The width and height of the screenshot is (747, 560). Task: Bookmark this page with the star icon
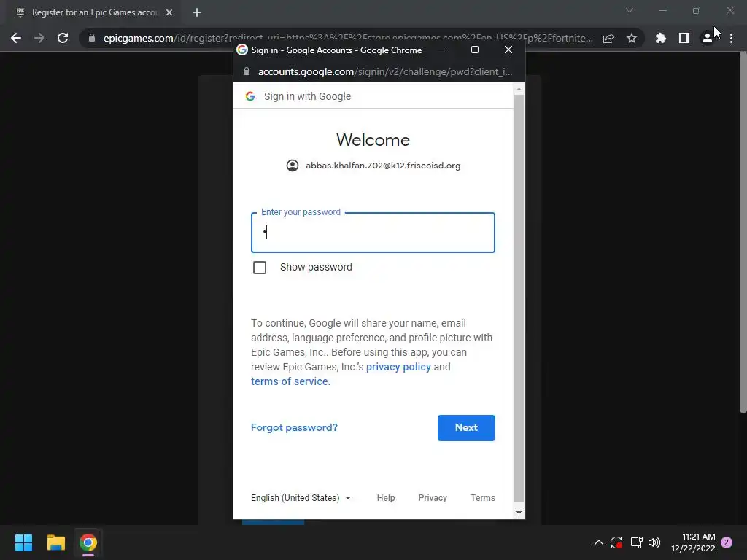[x=632, y=38]
